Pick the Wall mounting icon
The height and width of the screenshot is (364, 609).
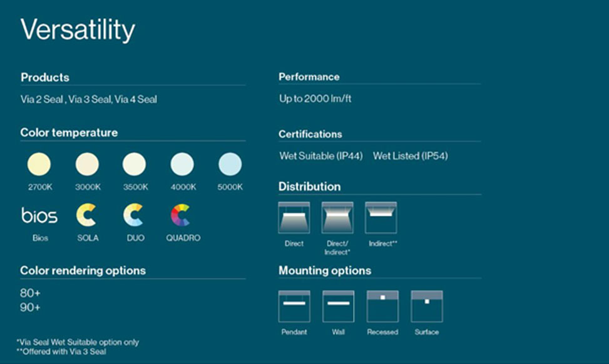pyautogui.click(x=338, y=306)
